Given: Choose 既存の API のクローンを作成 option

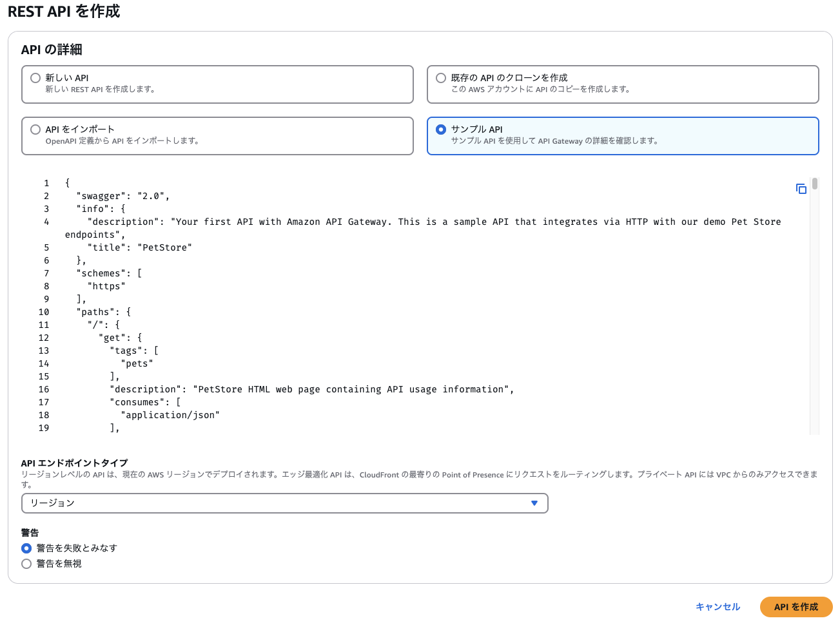Looking at the screenshot, I should pos(441,77).
